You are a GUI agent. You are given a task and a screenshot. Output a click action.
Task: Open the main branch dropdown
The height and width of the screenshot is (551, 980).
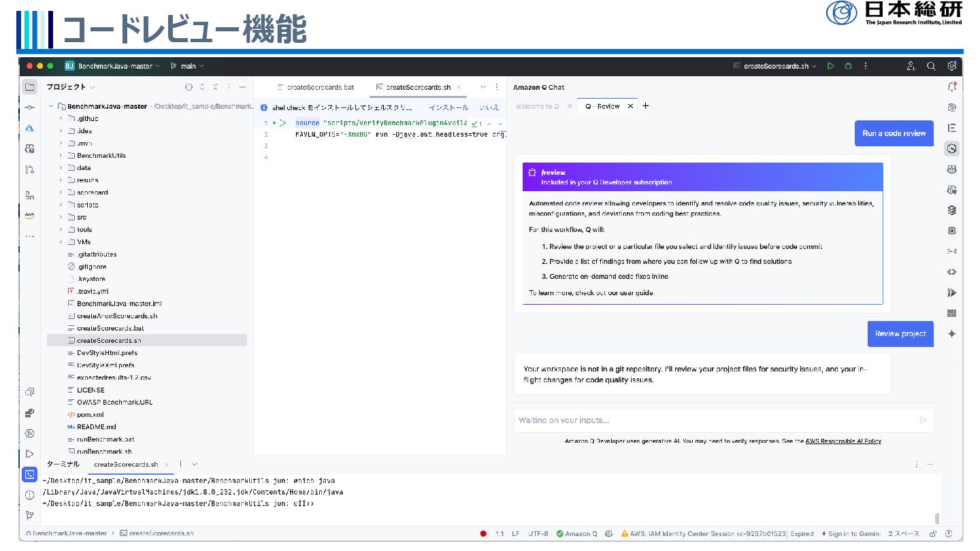click(187, 66)
